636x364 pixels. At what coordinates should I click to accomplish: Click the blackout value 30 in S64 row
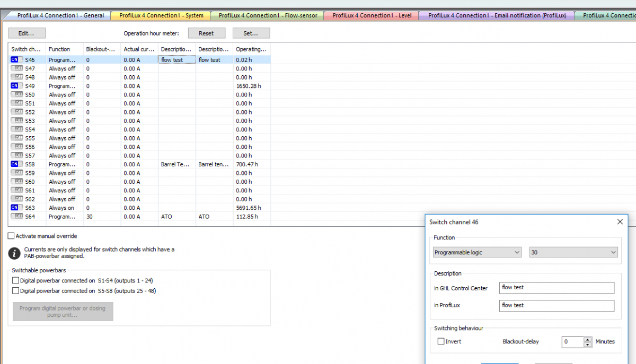click(102, 216)
